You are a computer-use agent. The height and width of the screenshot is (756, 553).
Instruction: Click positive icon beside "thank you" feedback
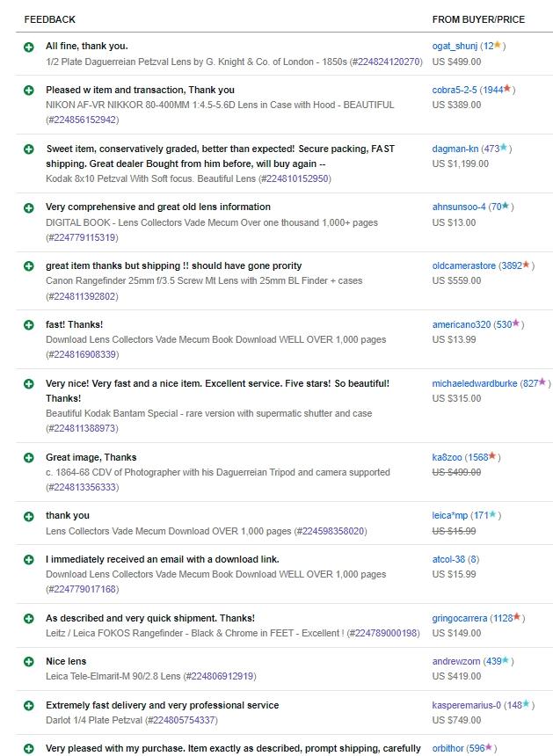pos(29,516)
